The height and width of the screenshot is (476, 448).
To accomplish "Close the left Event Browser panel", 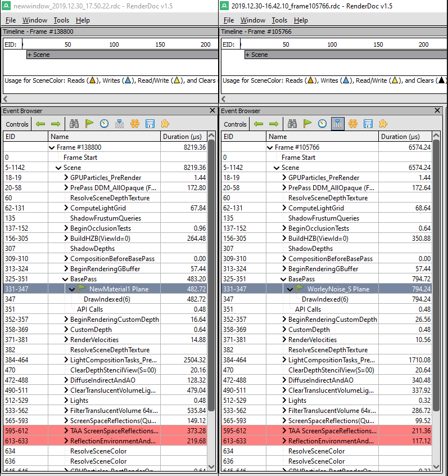I will tap(212, 111).
